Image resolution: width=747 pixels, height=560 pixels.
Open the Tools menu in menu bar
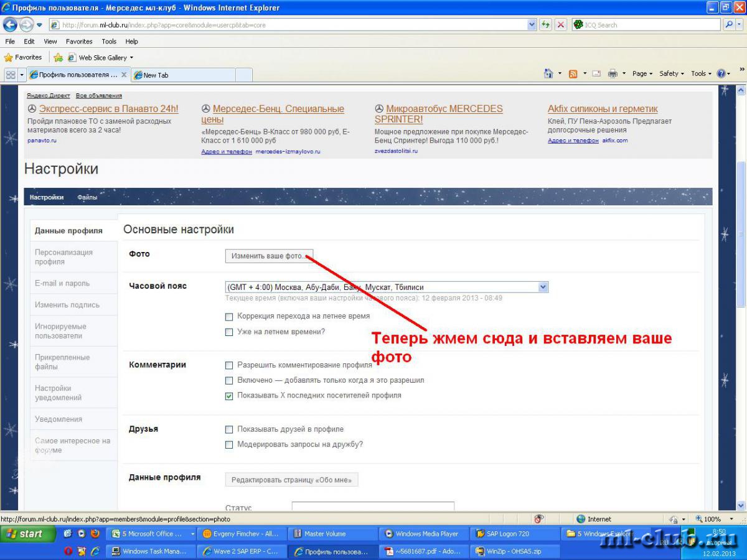[109, 41]
